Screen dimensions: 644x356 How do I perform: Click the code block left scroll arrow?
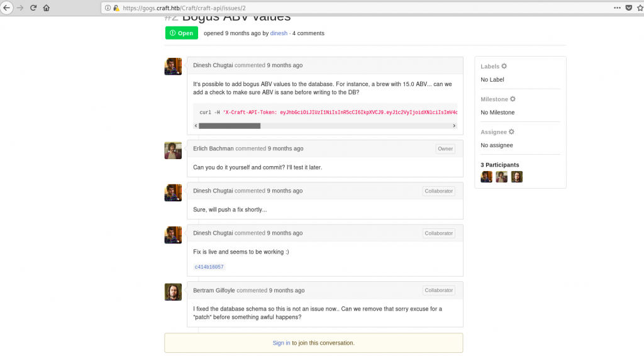point(196,126)
